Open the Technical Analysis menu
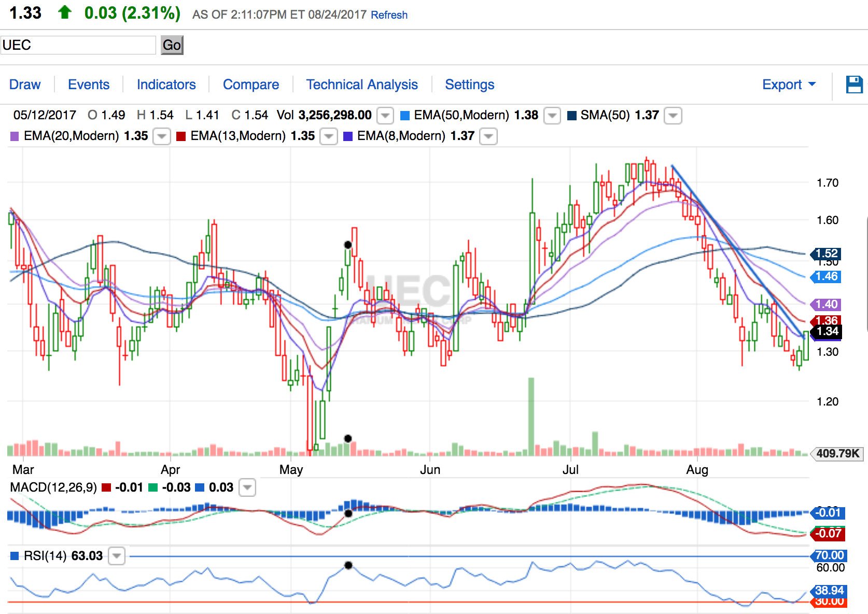This screenshot has width=868, height=614. [361, 85]
